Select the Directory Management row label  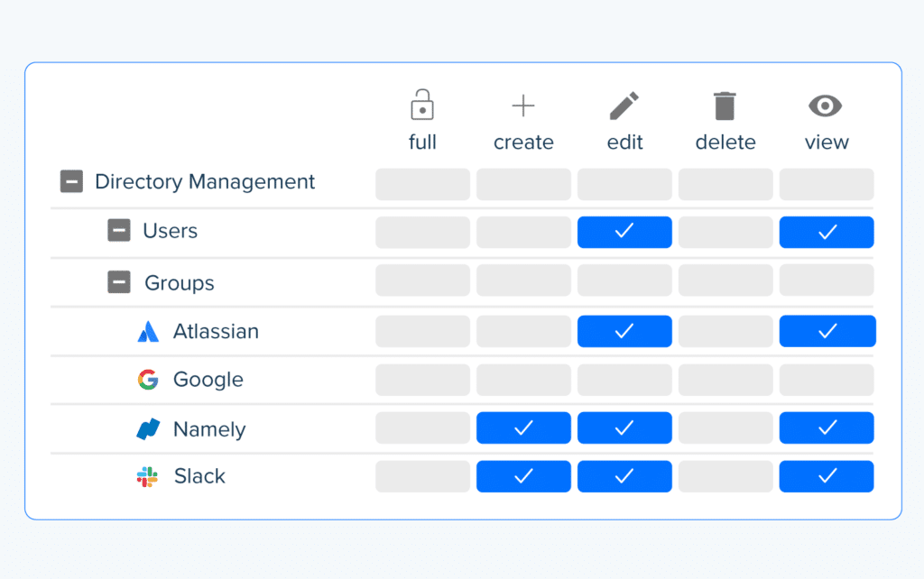click(x=205, y=181)
